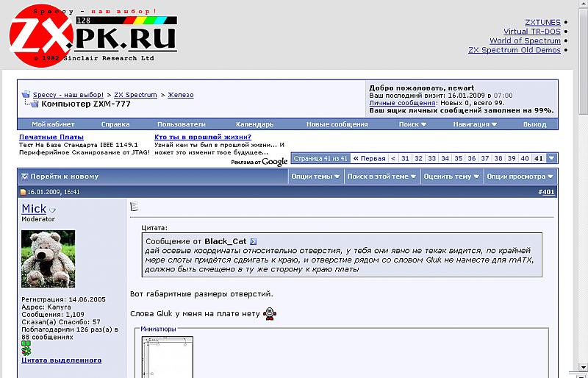Click the post document icon above the quote

[134, 207]
